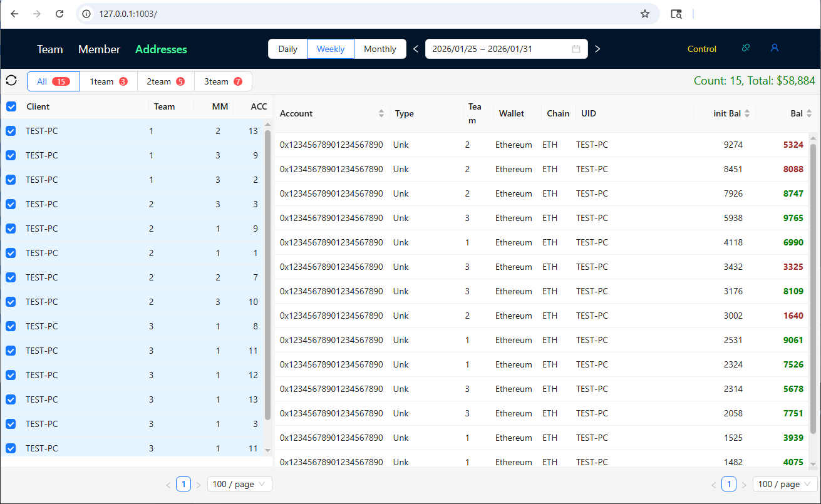The width and height of the screenshot is (821, 504).
Task: Select the 2team tab
Action: point(165,81)
